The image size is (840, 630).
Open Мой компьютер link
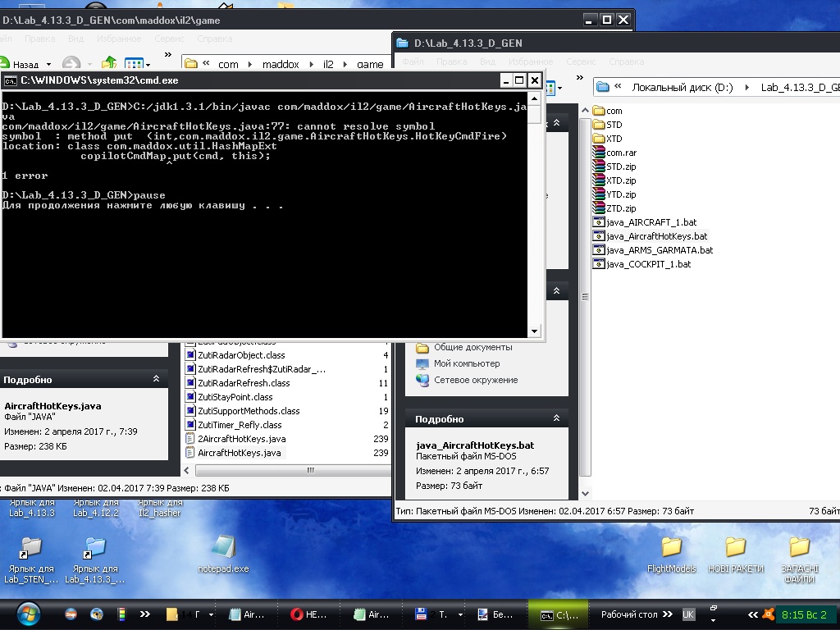click(466, 363)
